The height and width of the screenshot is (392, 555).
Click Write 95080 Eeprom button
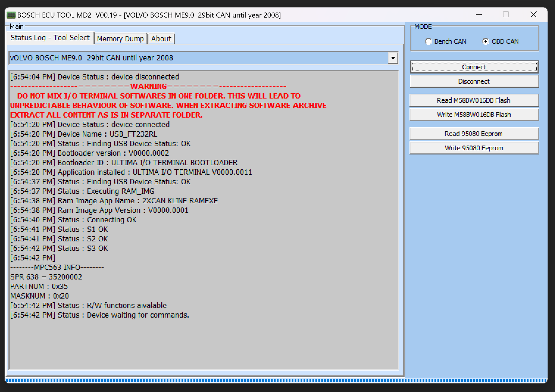tap(474, 148)
